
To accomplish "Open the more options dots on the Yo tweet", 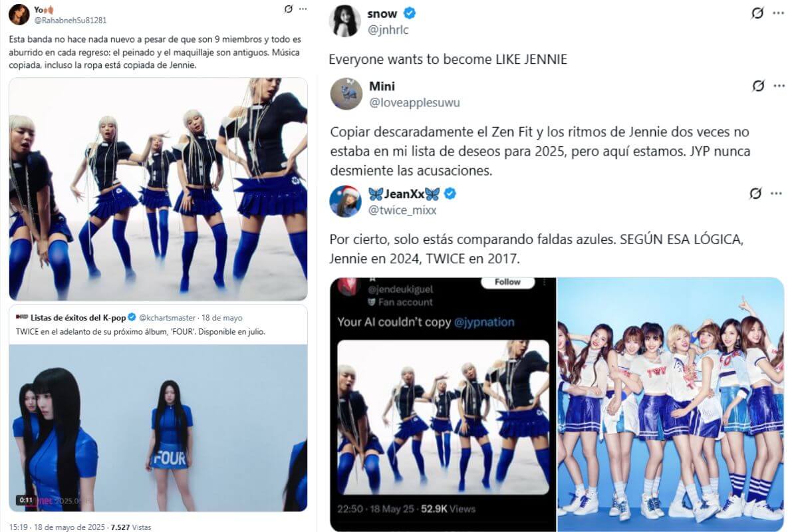I will 303,9.
